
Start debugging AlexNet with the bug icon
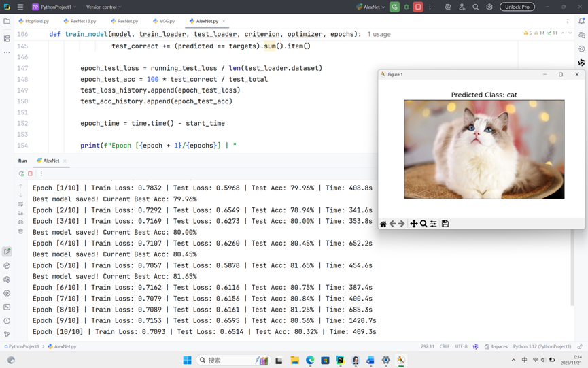(406, 7)
